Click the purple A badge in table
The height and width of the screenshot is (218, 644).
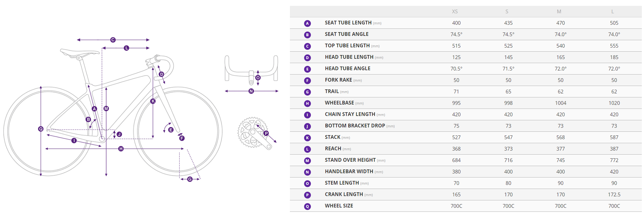click(x=307, y=23)
